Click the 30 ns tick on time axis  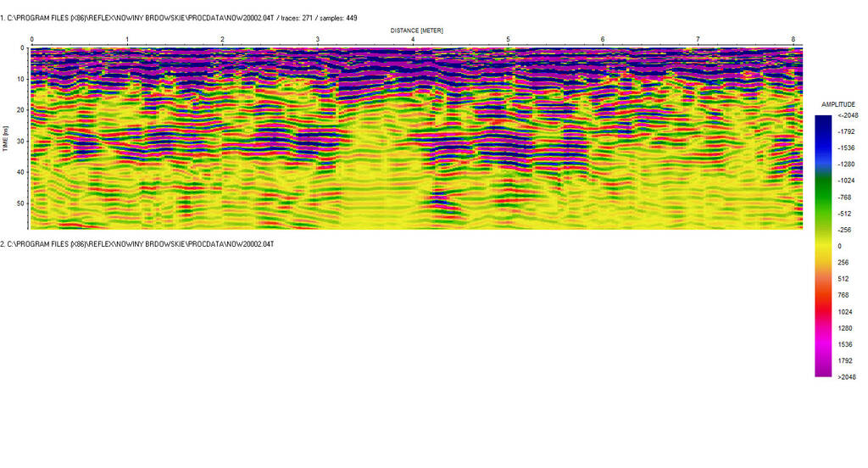(x=19, y=141)
